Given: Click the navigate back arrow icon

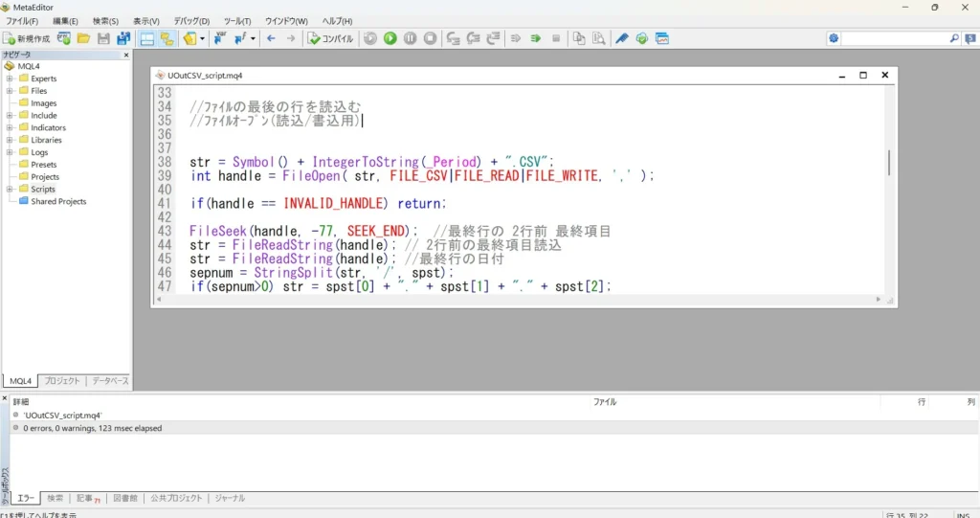Looking at the screenshot, I should pos(271,39).
